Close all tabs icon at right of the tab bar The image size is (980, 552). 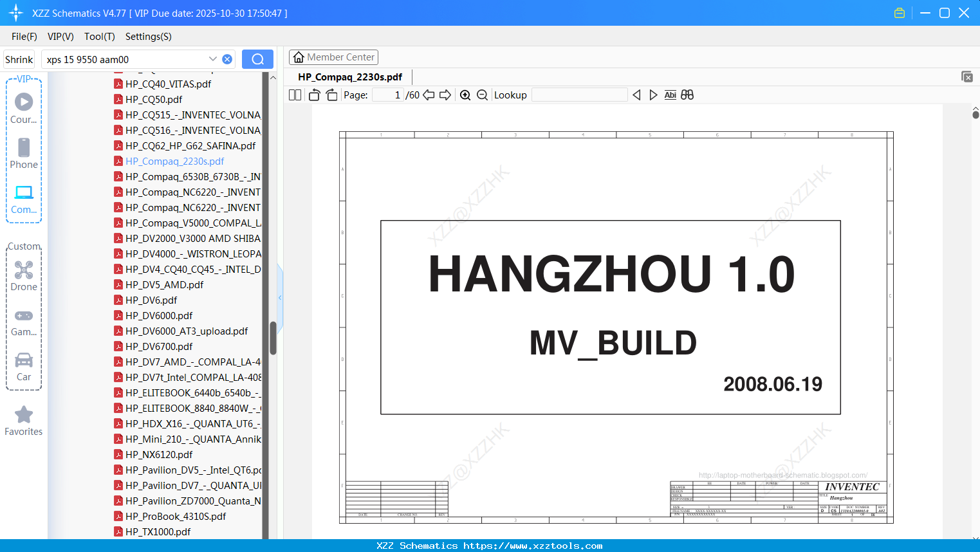pyautogui.click(x=967, y=77)
